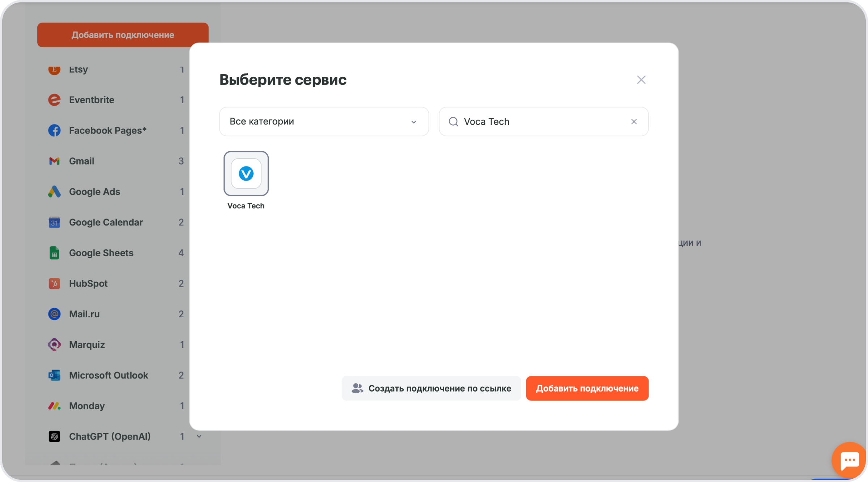The height and width of the screenshot is (482, 868).
Task: Select Monday in connections list
Action: [116, 406]
